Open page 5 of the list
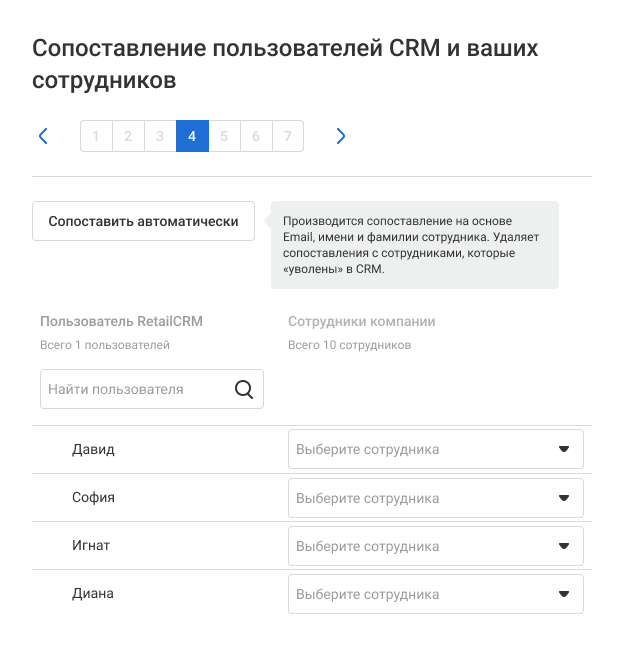 [x=224, y=136]
